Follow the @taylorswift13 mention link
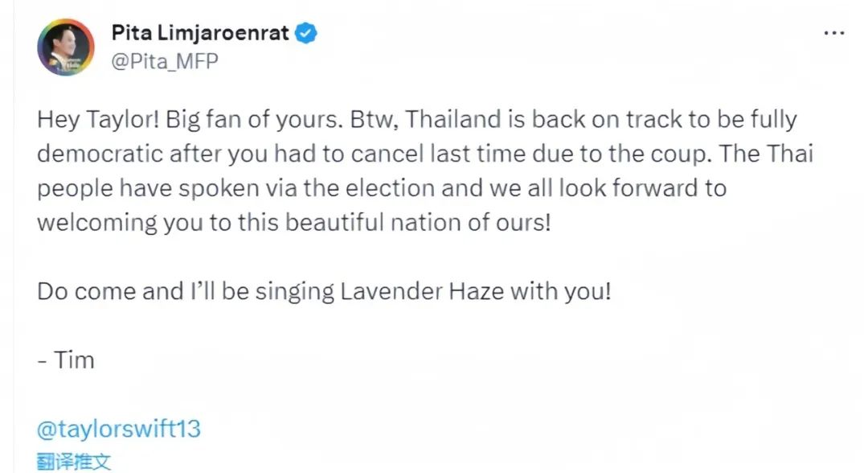This screenshot has width=868, height=473. (x=119, y=430)
